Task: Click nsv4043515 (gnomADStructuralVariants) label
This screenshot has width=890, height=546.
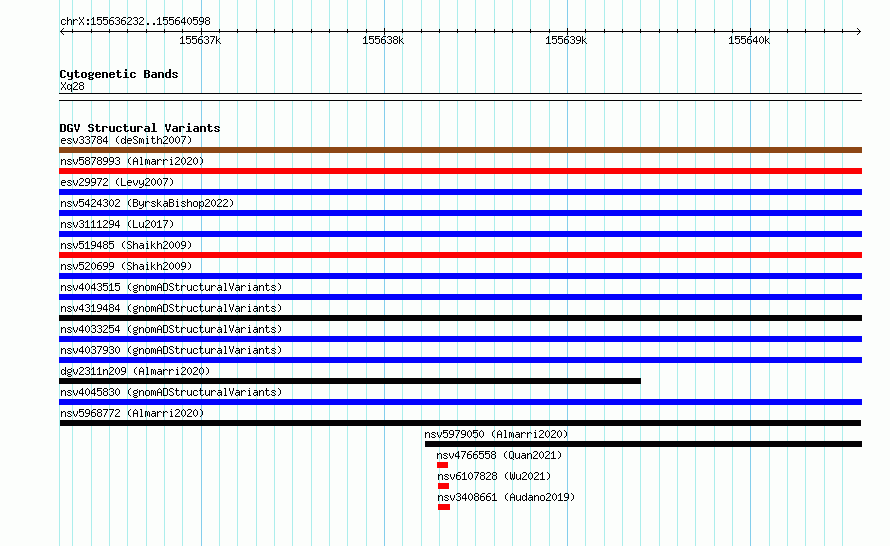Action: click(x=171, y=287)
